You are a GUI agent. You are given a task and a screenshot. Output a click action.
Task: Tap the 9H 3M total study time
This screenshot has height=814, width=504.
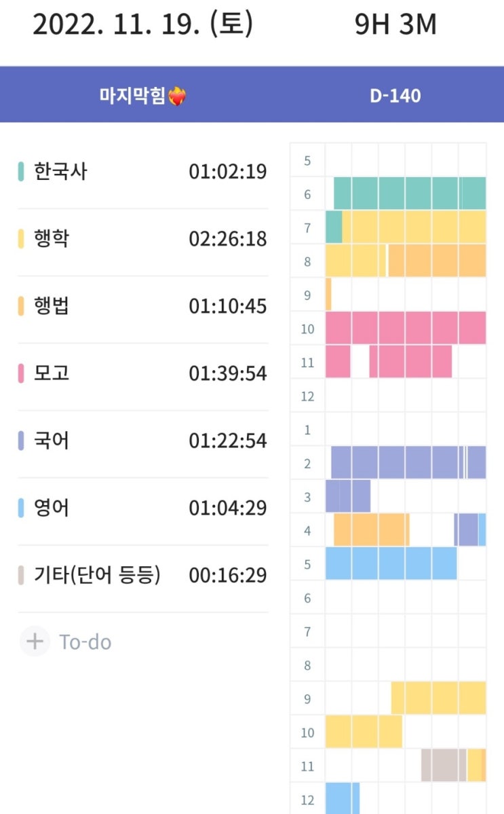click(x=395, y=24)
